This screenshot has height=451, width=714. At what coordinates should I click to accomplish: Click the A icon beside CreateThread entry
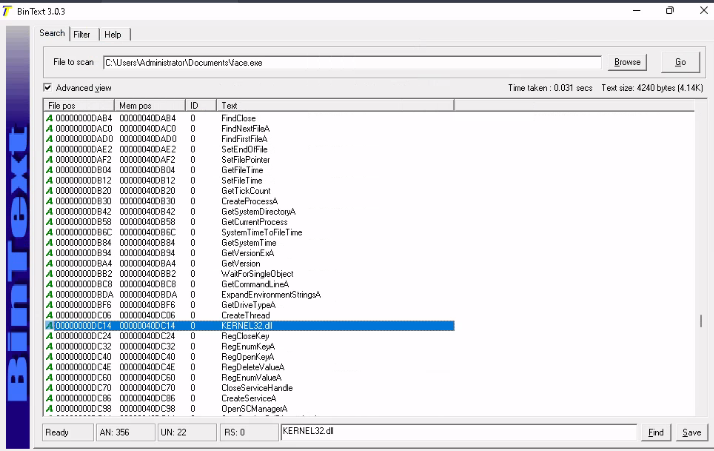[x=50, y=315]
